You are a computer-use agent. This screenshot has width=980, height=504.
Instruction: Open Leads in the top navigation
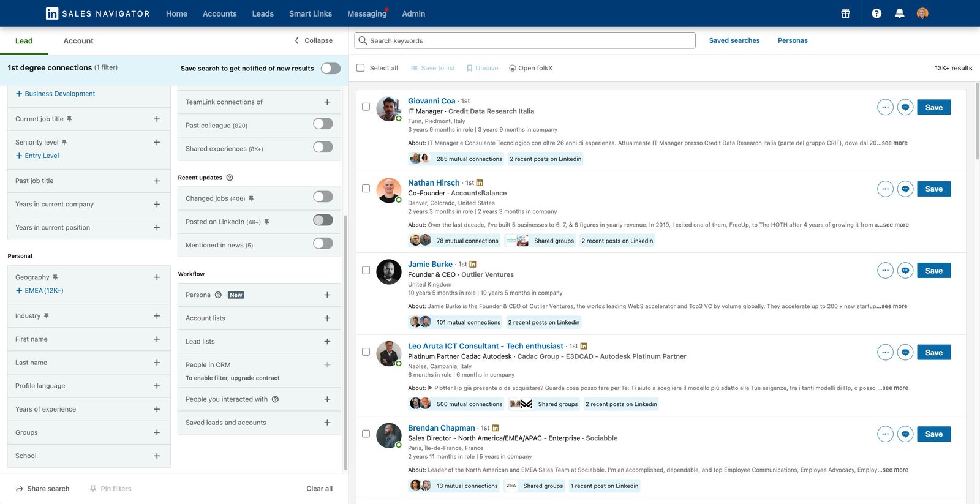(263, 13)
